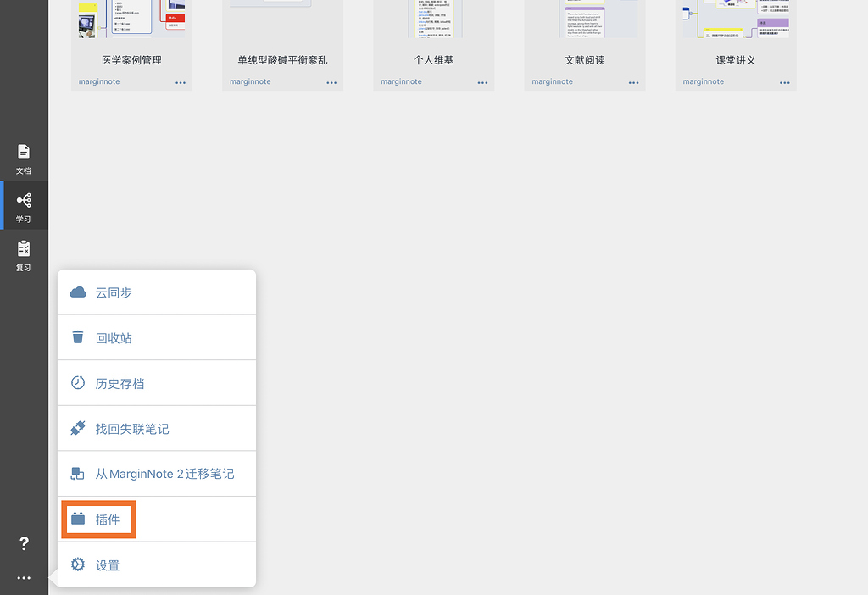This screenshot has width=868, height=595.
Task: Switch to the 学习 (Study) sidebar tab
Action: [24, 206]
